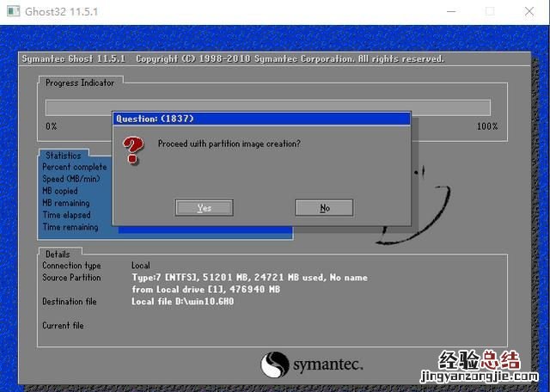Click the Time remaining statistics row

[x=70, y=227]
